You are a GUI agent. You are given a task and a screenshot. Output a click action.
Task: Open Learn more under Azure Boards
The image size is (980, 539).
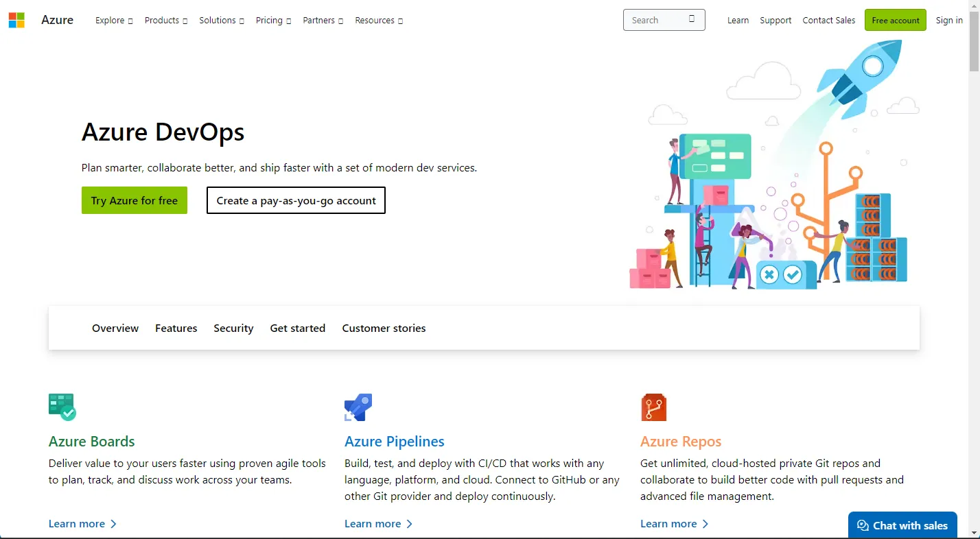click(x=77, y=523)
